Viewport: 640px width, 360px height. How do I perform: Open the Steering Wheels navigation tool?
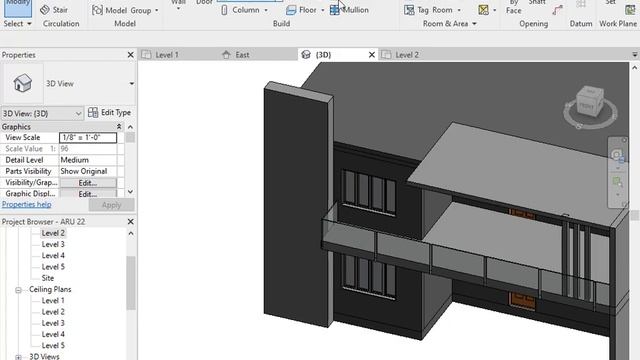click(617, 155)
